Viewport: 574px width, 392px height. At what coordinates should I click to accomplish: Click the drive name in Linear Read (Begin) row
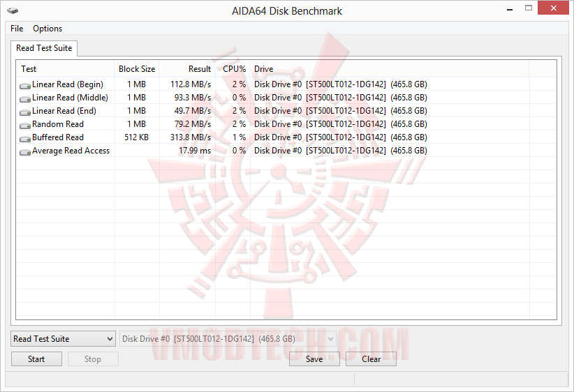click(341, 84)
